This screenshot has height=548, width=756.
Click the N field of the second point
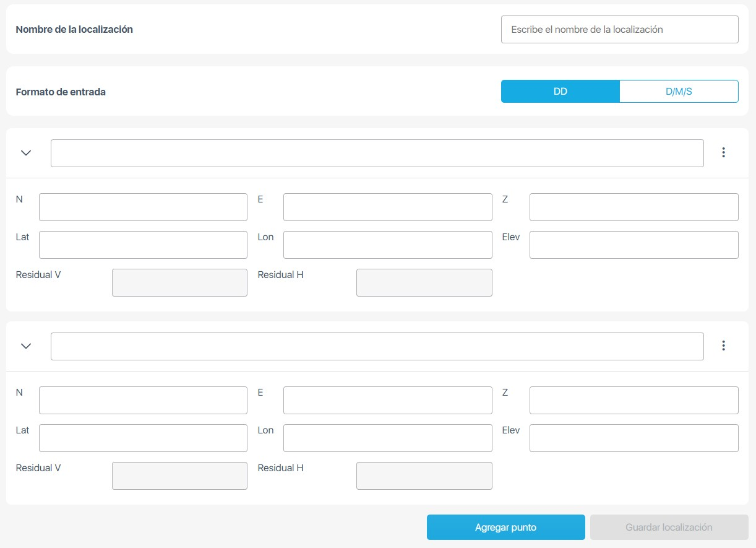pos(143,401)
